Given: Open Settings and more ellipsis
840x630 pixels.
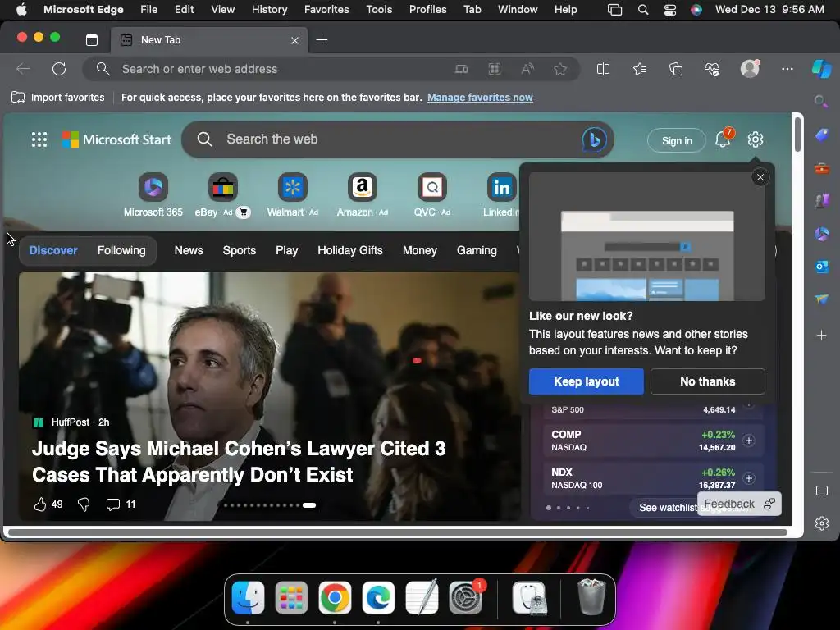Looking at the screenshot, I should [787, 69].
